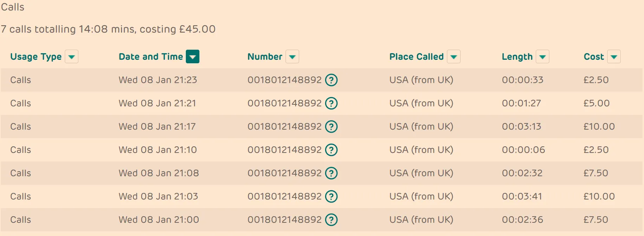Viewport: 644px width, 236px height.
Task: Open the Number column dropdown arrow
Action: (292, 57)
